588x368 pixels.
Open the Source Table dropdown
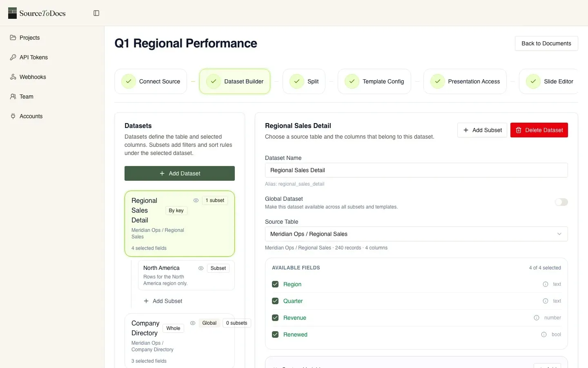tap(416, 234)
